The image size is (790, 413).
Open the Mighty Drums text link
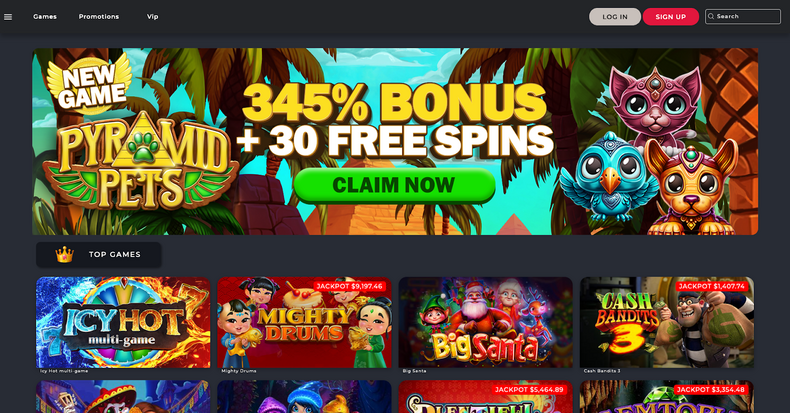point(239,371)
